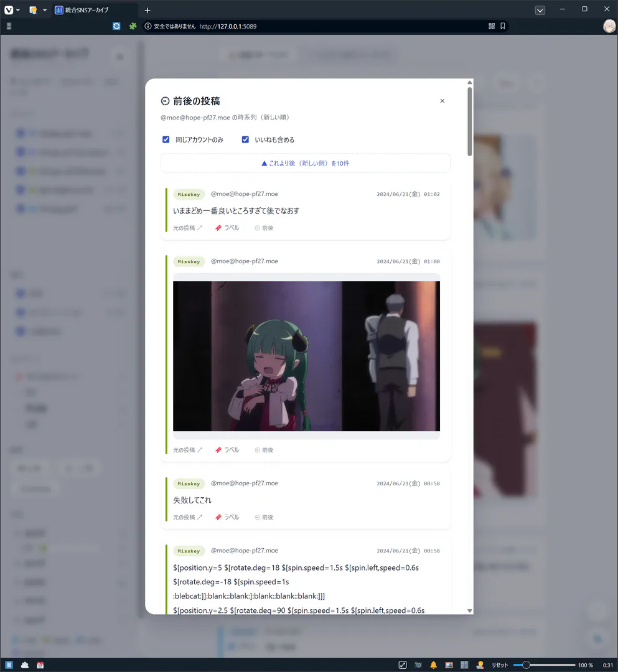Uncheck the 同じアカウントのみ checkbox

[166, 140]
